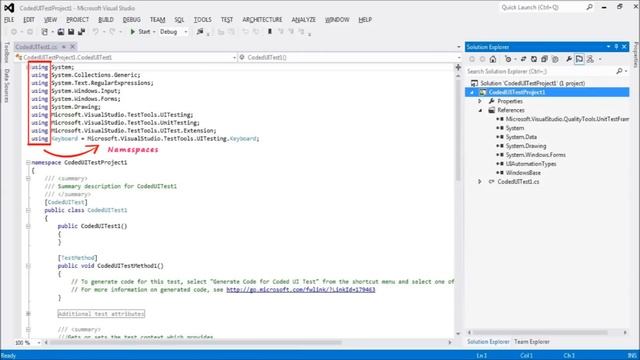Click the Save All toolbar icon

pos(82,32)
